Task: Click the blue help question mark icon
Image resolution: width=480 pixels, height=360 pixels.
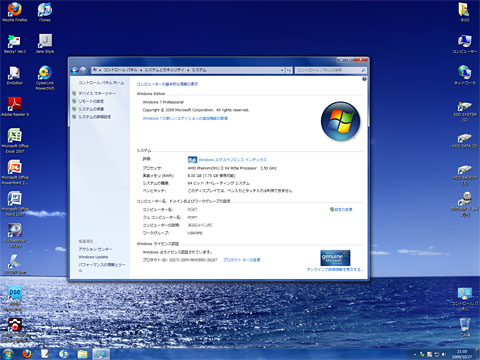Action: click(x=364, y=79)
